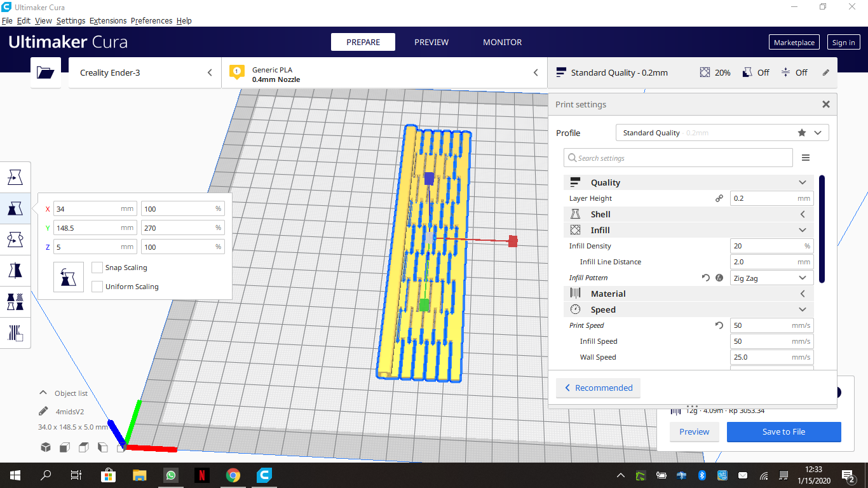Image resolution: width=868 pixels, height=488 pixels.
Task: Open the File menu
Action: pos(7,21)
